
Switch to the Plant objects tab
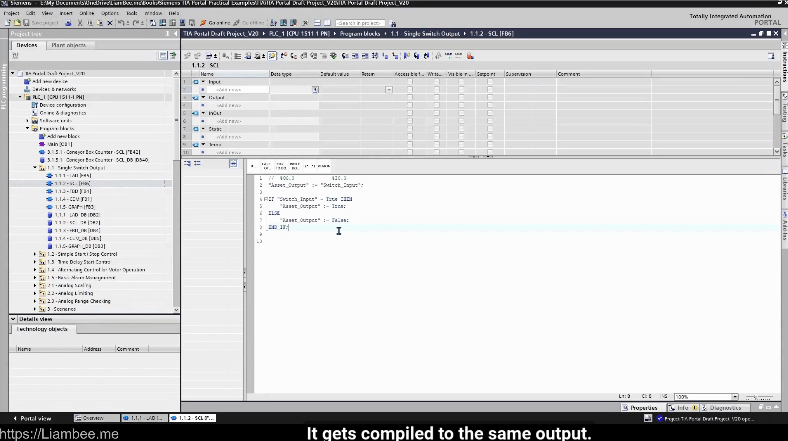[x=69, y=45]
